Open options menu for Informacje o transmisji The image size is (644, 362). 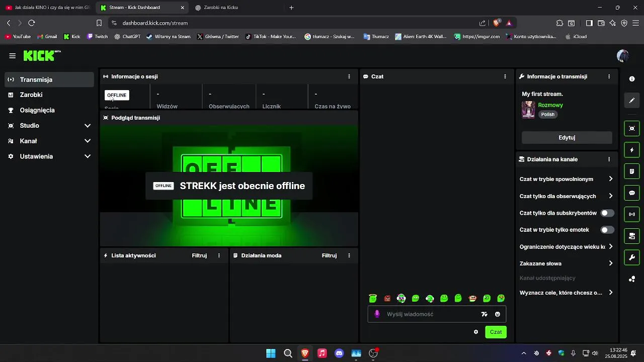[609, 76]
